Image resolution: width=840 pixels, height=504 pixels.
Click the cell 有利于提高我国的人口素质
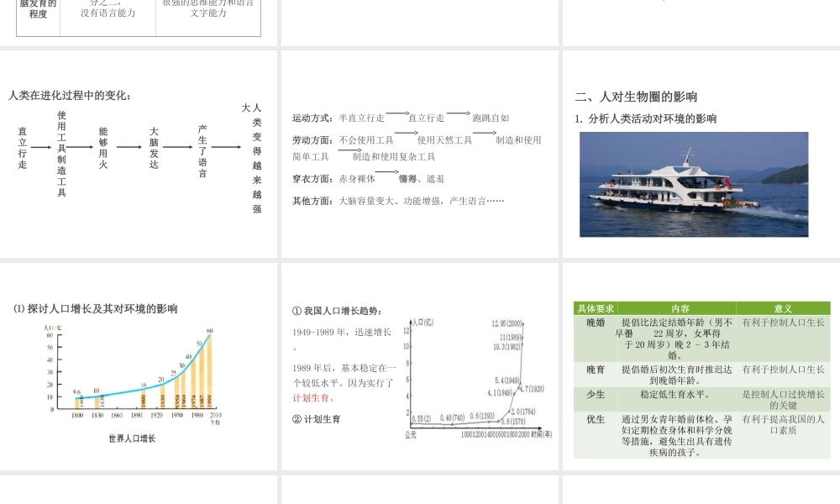[783, 425]
